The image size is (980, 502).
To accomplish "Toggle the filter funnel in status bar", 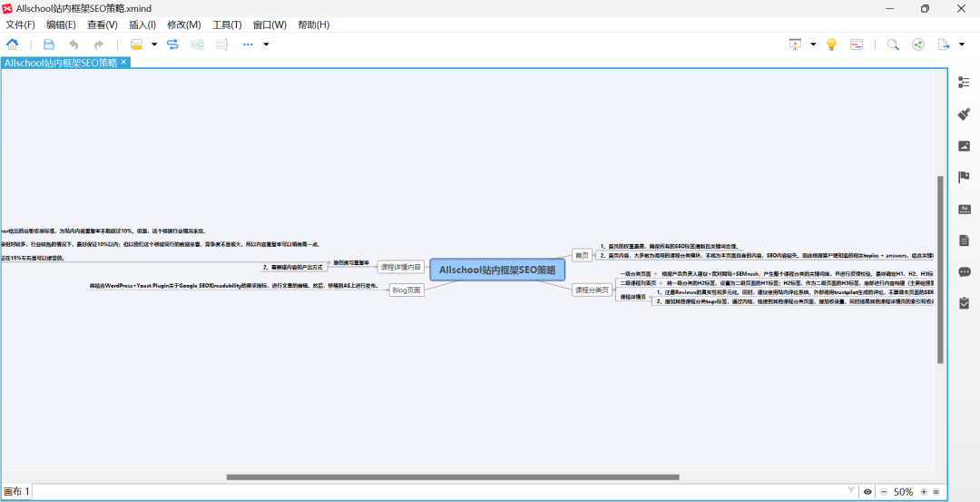I will [850, 491].
